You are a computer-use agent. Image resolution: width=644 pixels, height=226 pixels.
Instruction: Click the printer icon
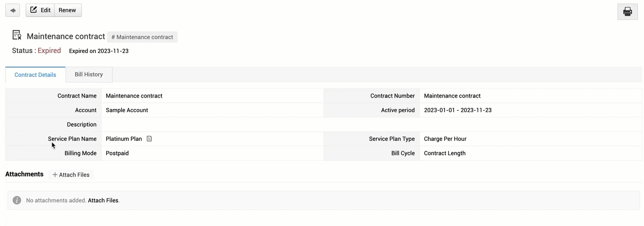(x=627, y=11)
